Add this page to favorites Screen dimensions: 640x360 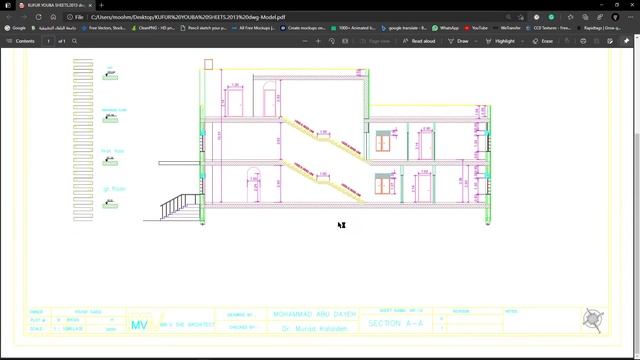(x=521, y=17)
